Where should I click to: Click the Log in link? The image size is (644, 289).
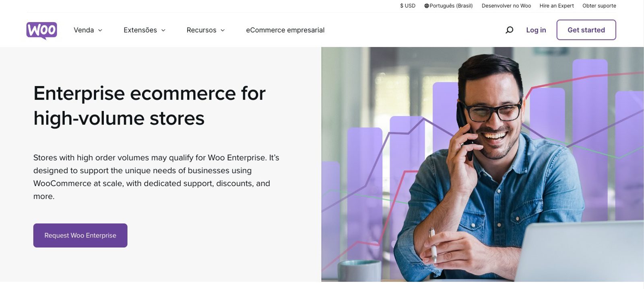pos(536,30)
